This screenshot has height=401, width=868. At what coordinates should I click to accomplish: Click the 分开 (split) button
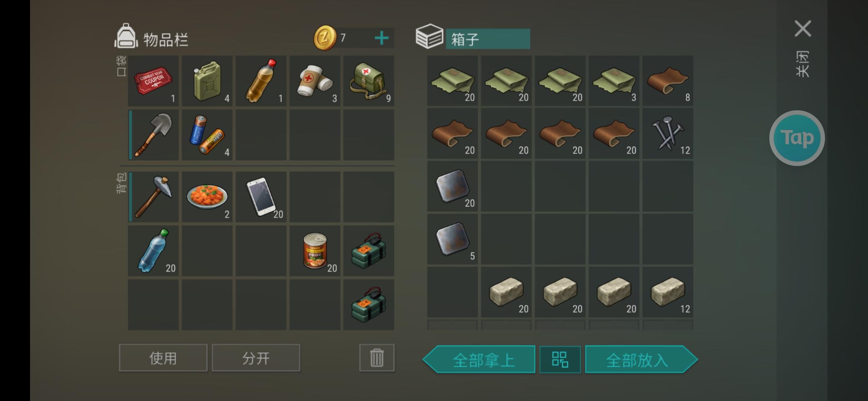click(256, 358)
